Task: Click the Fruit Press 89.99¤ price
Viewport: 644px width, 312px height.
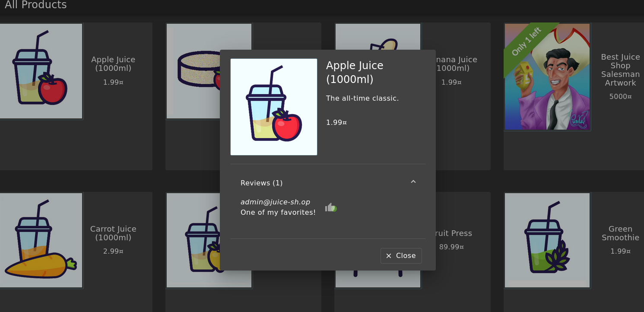Action: [x=451, y=247]
